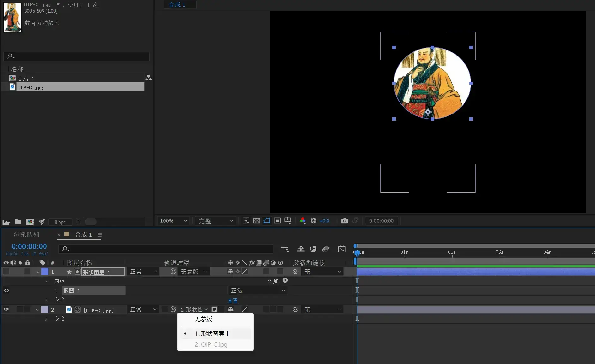The width and height of the screenshot is (595, 364).
Task: Toggle visibility of 形状图层 1
Action: click(6, 271)
